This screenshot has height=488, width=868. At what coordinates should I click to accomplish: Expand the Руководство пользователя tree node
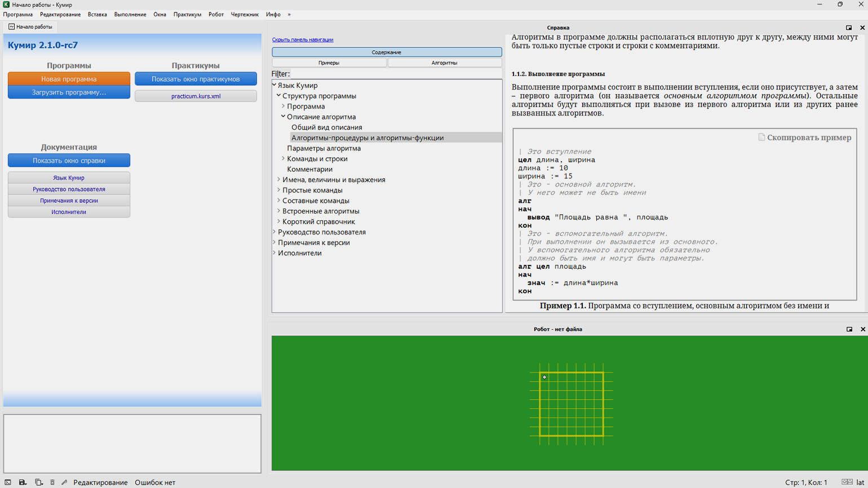click(274, 232)
